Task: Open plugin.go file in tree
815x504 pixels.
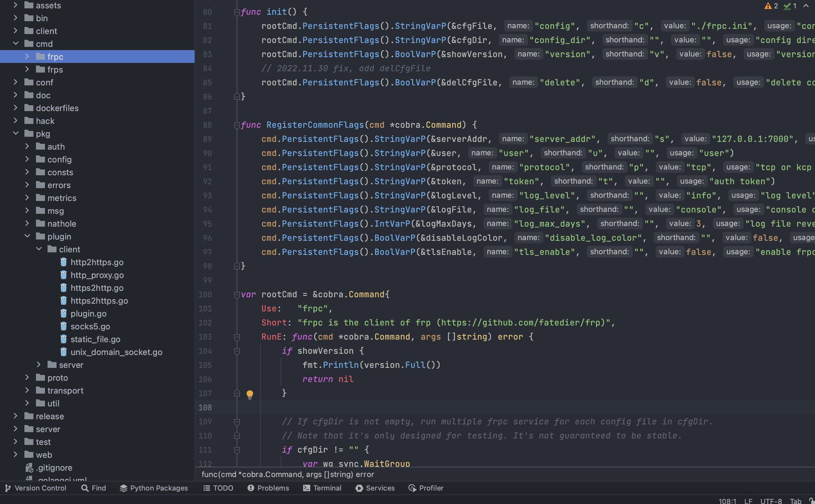Action: [x=89, y=314]
